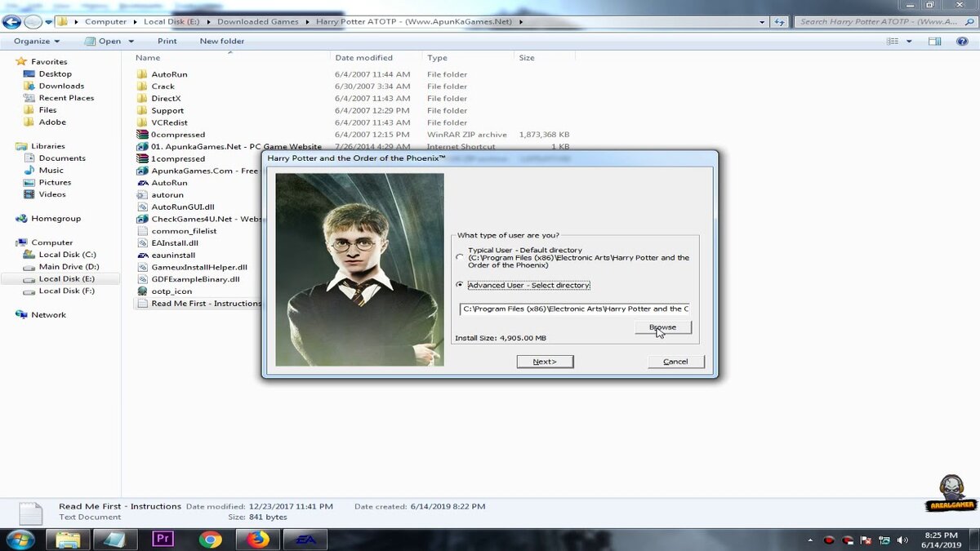This screenshot has height=551, width=980.
Task: Select the AutoRunGUI.dll file
Action: point(182,207)
